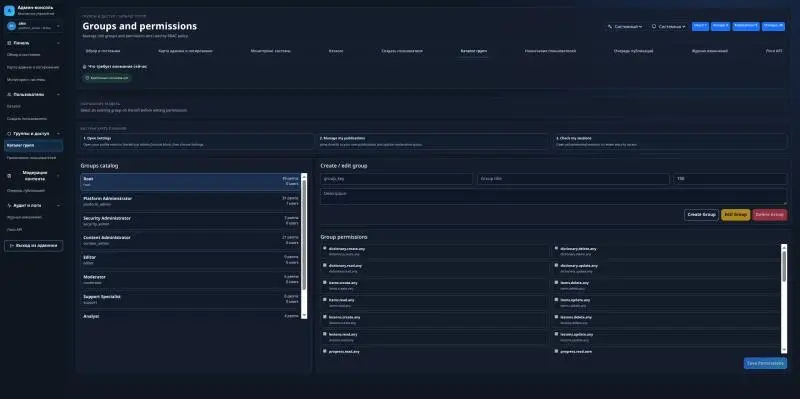Click the Выход из админки button

tap(34, 246)
